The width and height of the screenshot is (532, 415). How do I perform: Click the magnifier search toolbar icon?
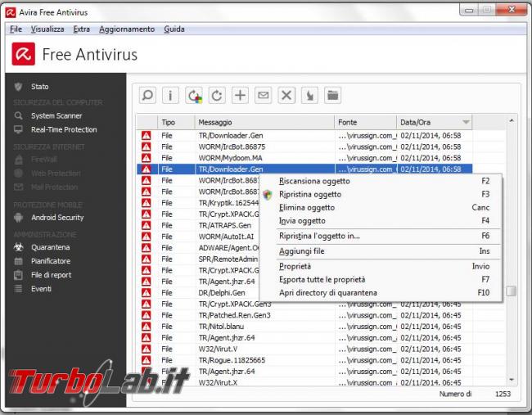pyautogui.click(x=147, y=95)
